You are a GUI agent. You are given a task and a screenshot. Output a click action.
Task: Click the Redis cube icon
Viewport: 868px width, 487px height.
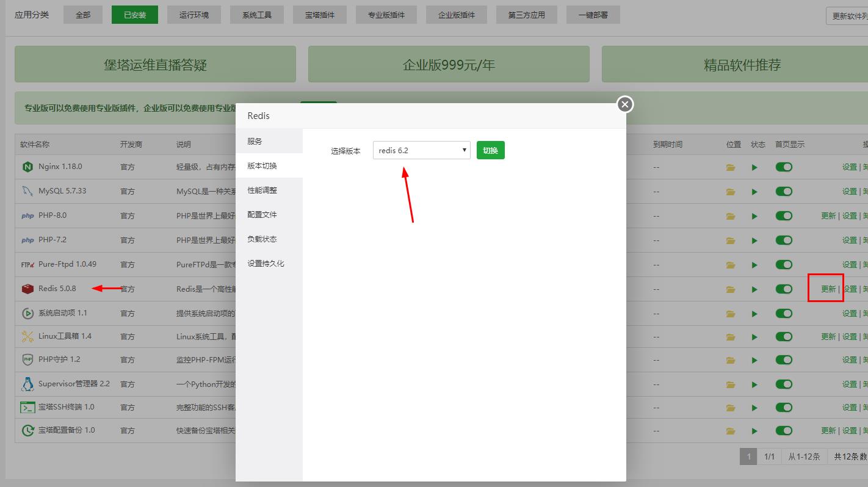point(27,287)
